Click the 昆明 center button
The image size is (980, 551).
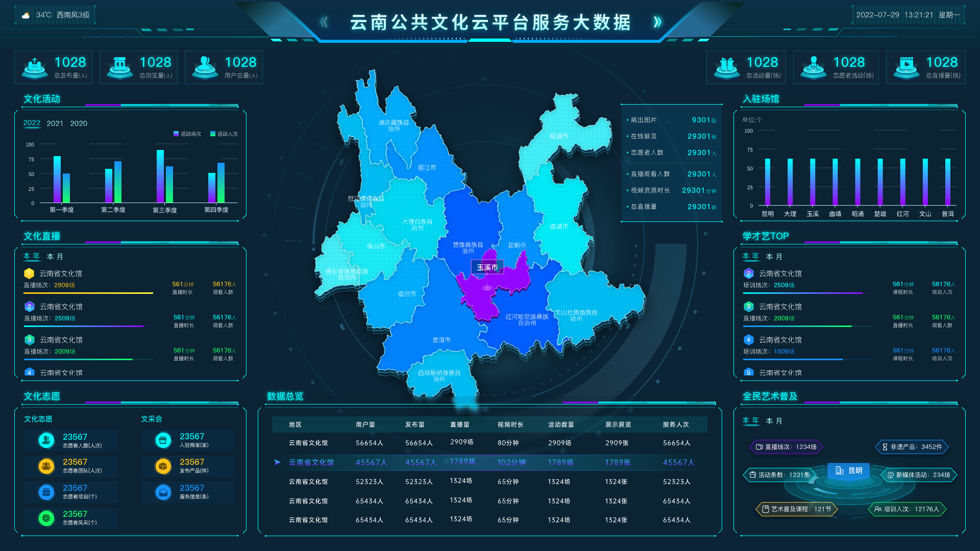coord(848,470)
